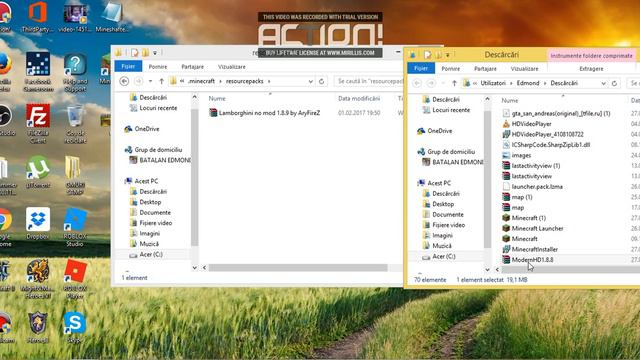
Task: Focus the search resourcepacks field
Action: pyautogui.click(x=368, y=81)
